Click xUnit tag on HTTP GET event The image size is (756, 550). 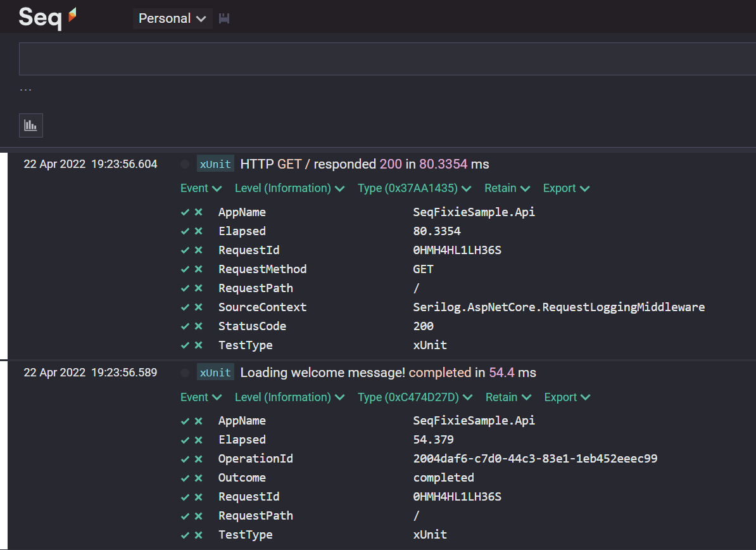(x=215, y=164)
